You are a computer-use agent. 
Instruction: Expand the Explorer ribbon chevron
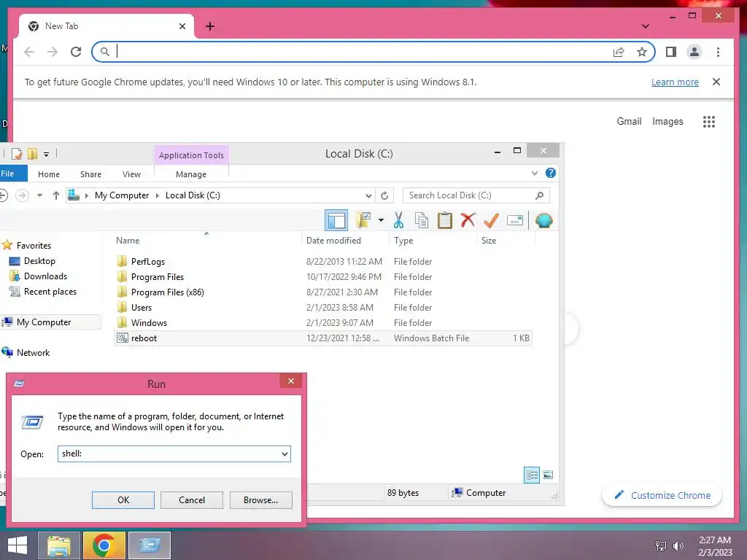point(535,174)
